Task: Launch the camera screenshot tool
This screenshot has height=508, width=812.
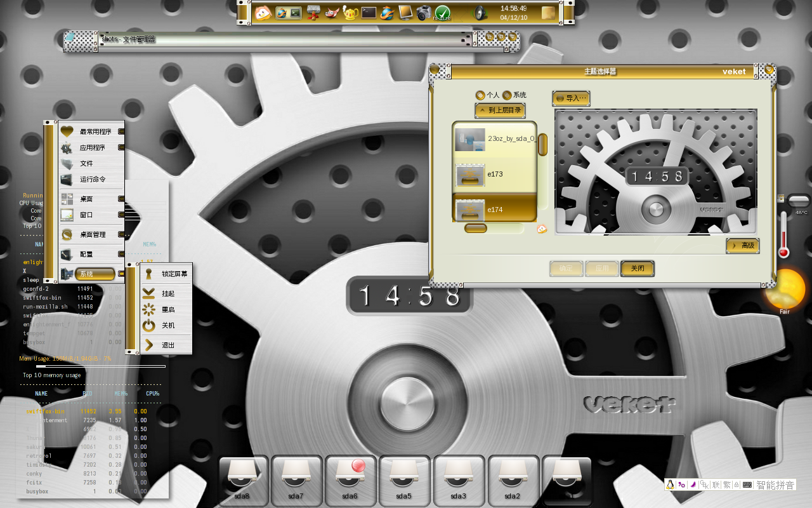Action: coord(424,13)
